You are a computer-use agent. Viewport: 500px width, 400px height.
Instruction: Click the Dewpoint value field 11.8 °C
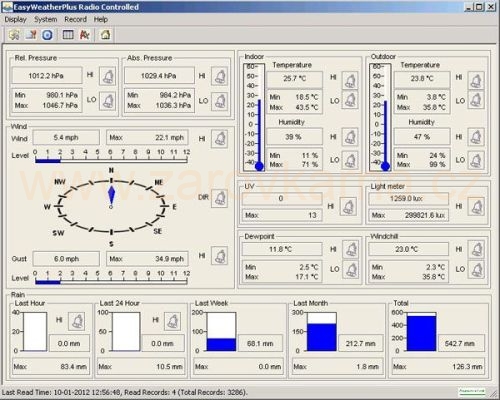(282, 249)
